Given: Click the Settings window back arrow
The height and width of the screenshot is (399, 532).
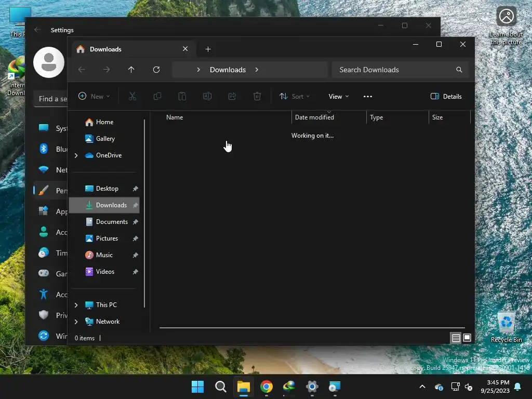Looking at the screenshot, I should pyautogui.click(x=37, y=30).
